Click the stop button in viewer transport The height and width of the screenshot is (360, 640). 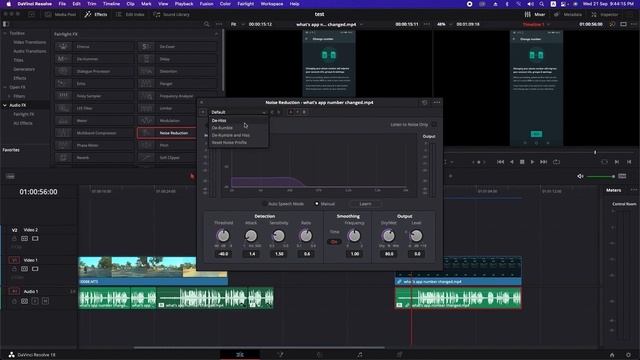[x=522, y=162]
